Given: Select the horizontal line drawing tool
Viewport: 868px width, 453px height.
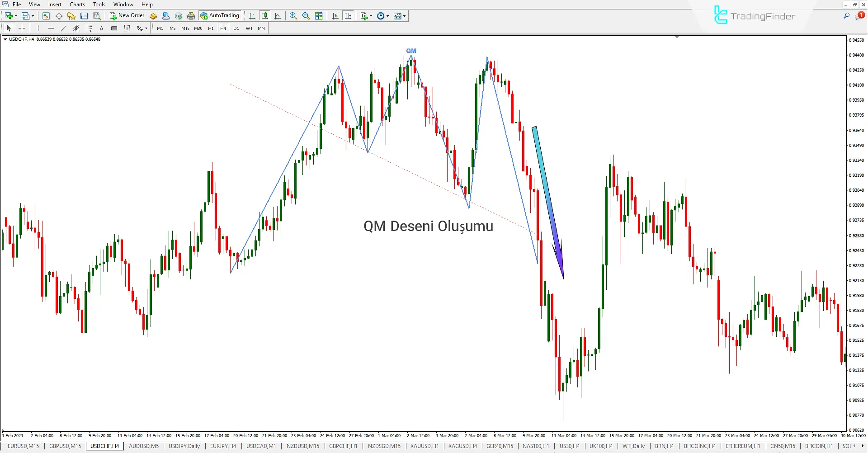Looking at the screenshot, I should (51, 28).
